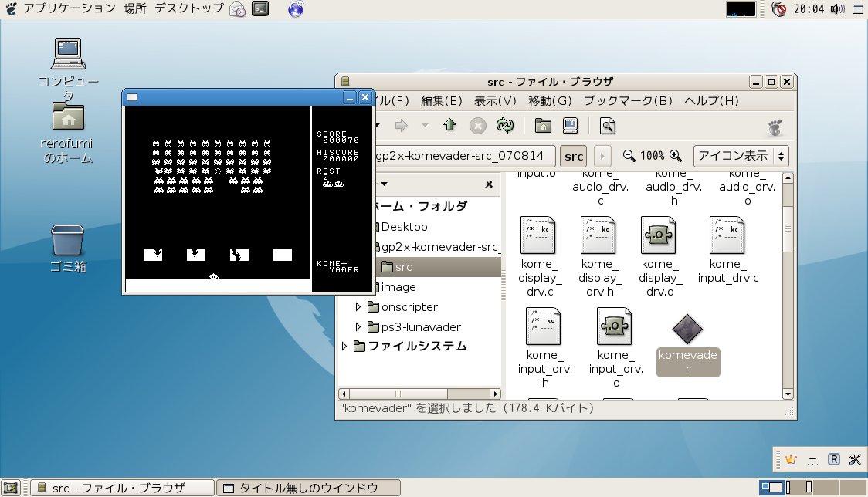Open the 編集(E) menu

(441, 101)
